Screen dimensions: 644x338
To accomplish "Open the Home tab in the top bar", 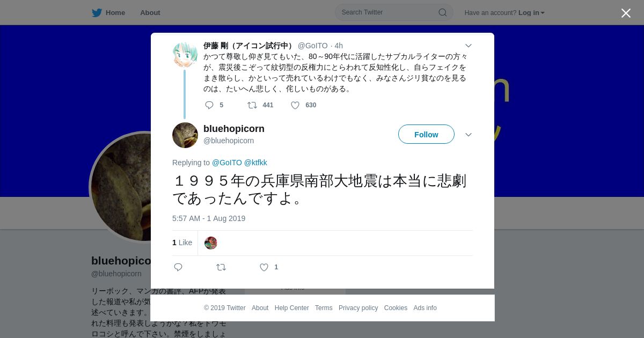I will pyautogui.click(x=115, y=12).
